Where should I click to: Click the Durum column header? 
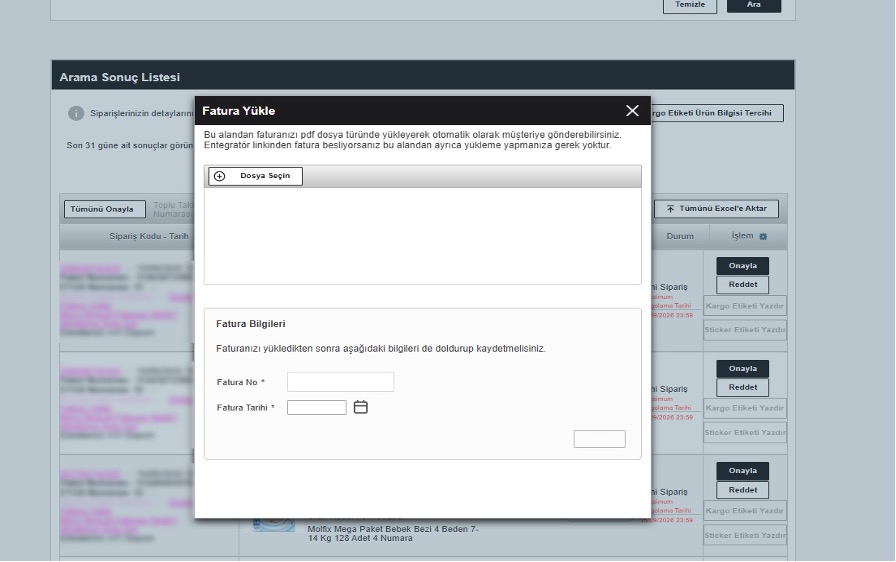point(680,236)
